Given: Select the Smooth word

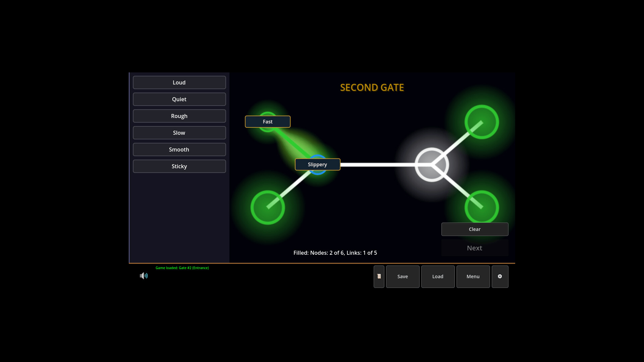Looking at the screenshot, I should (x=179, y=149).
